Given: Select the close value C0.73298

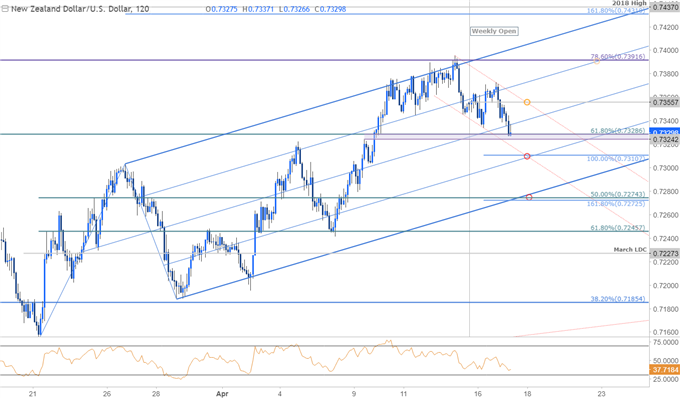Looking at the screenshot, I should 330,9.
